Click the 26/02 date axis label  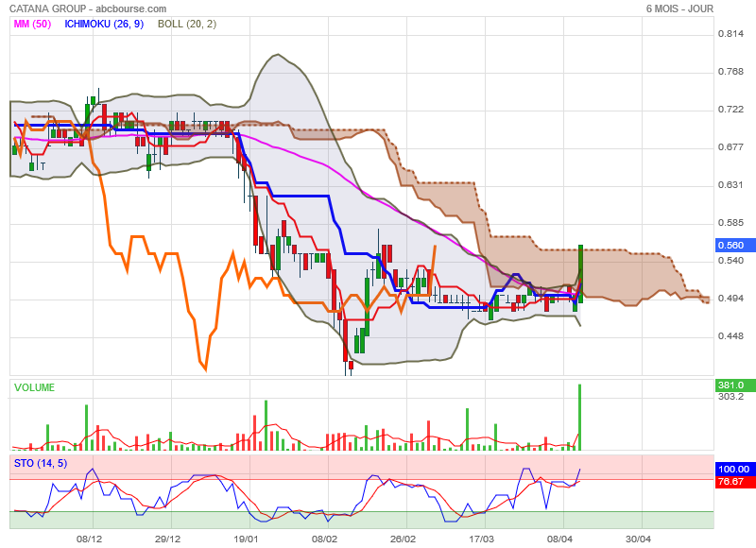tap(403, 539)
